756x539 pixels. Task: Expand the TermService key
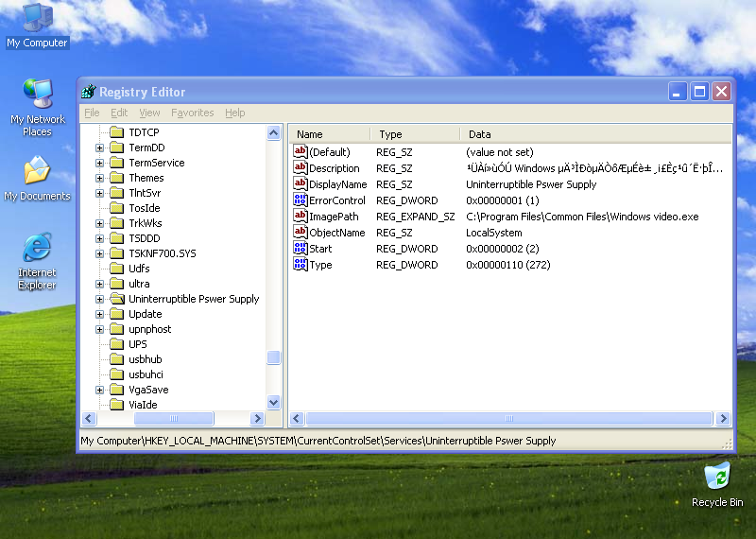(99, 163)
